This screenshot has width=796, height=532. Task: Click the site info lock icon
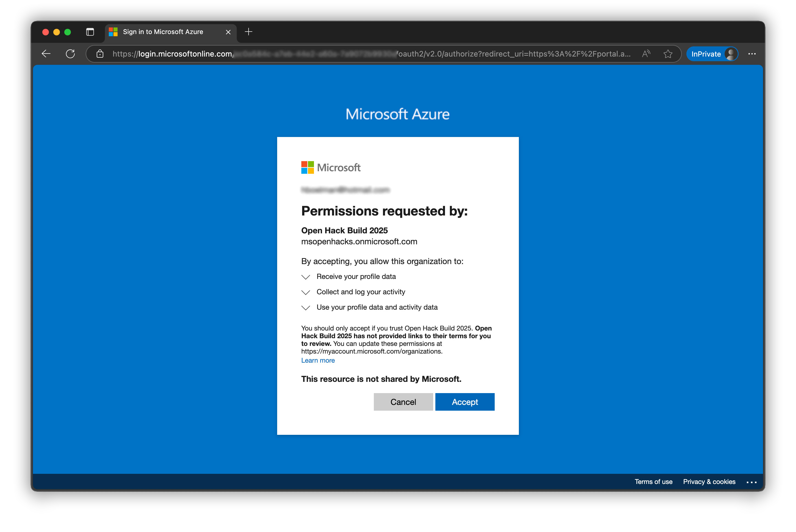coord(100,54)
